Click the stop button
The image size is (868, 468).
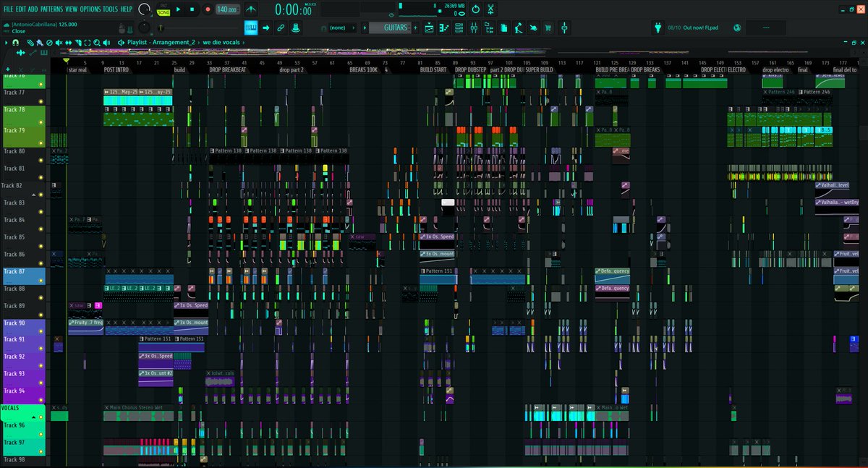pyautogui.click(x=192, y=9)
